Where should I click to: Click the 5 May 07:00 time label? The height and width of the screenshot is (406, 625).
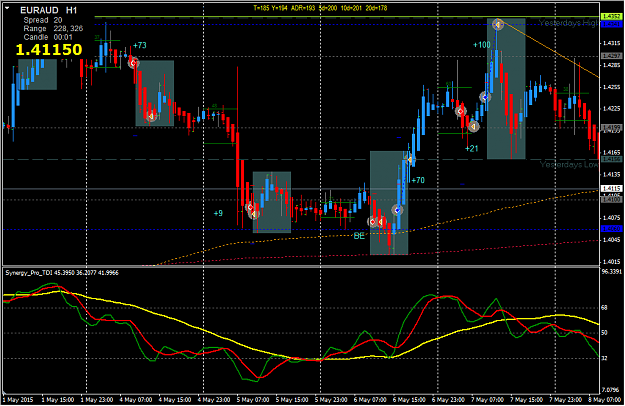253,400
